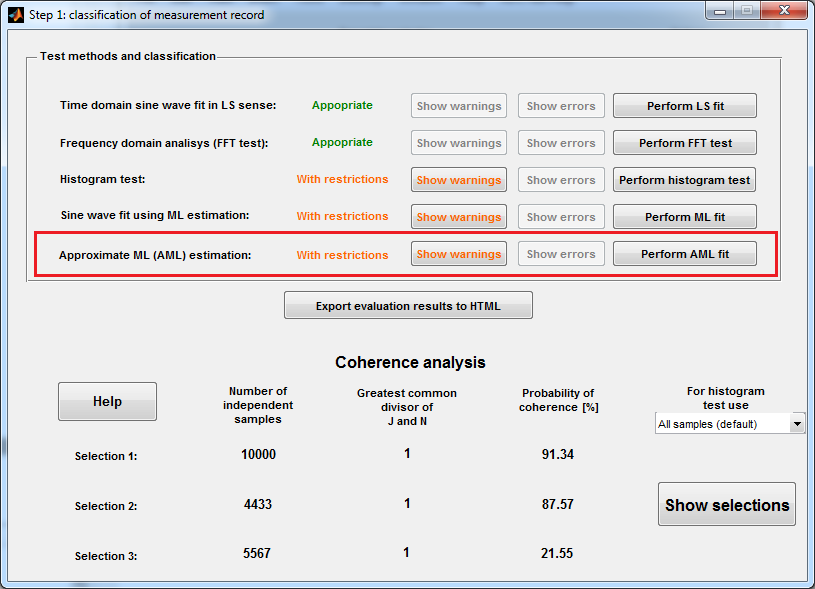Click With restrictions status for Histogram test
This screenshot has height=589, width=815.
click(342, 179)
